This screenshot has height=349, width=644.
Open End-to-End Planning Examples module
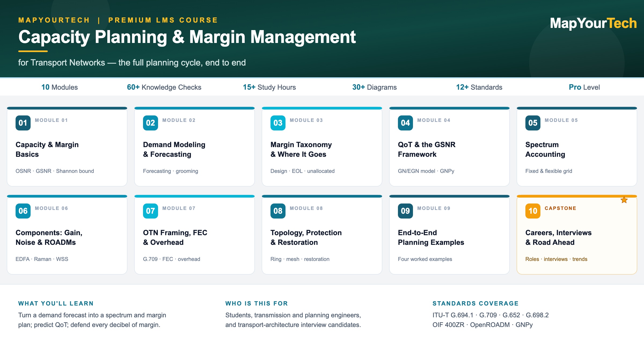point(449,235)
